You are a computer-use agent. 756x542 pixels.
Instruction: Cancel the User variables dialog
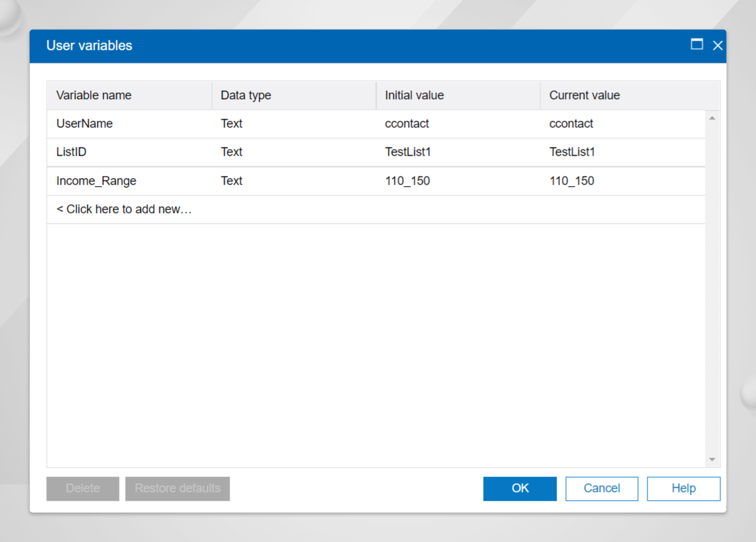(602, 488)
